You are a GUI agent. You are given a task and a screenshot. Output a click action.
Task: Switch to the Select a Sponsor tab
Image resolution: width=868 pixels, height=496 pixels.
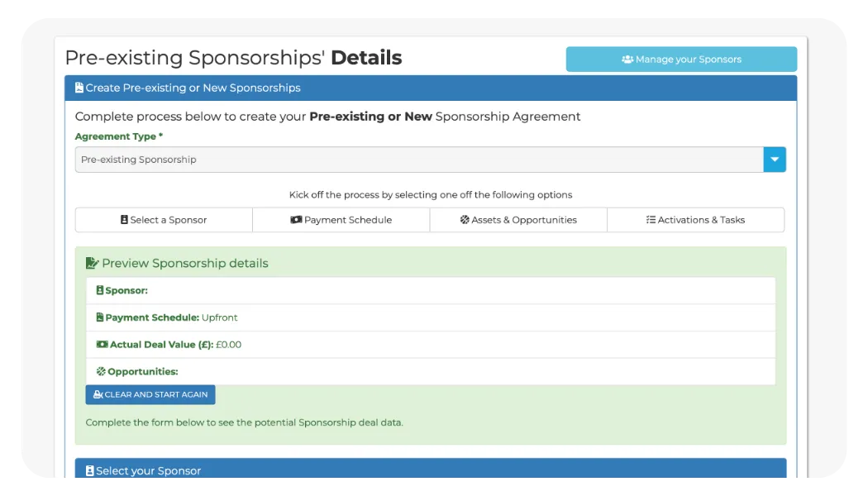tap(164, 220)
